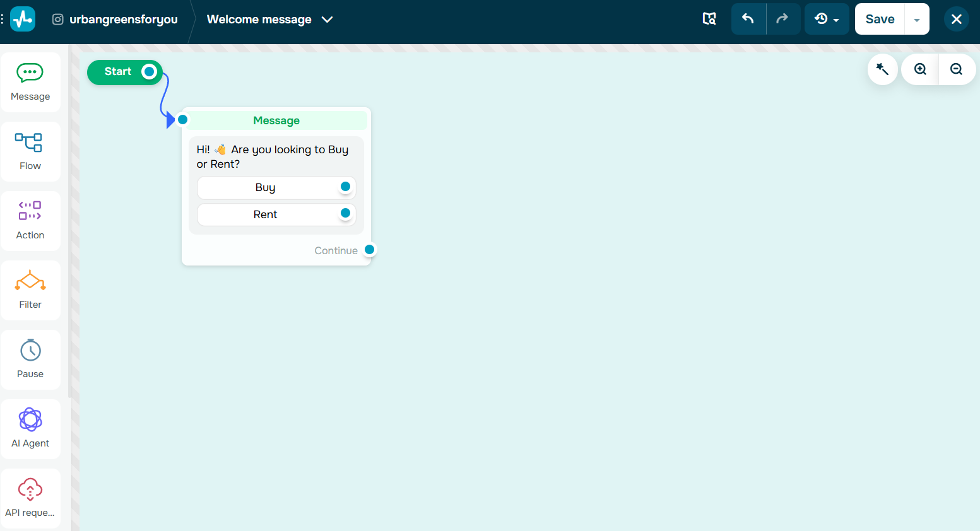
Task: Select the Continue output on the Message node
Action: [x=369, y=250]
